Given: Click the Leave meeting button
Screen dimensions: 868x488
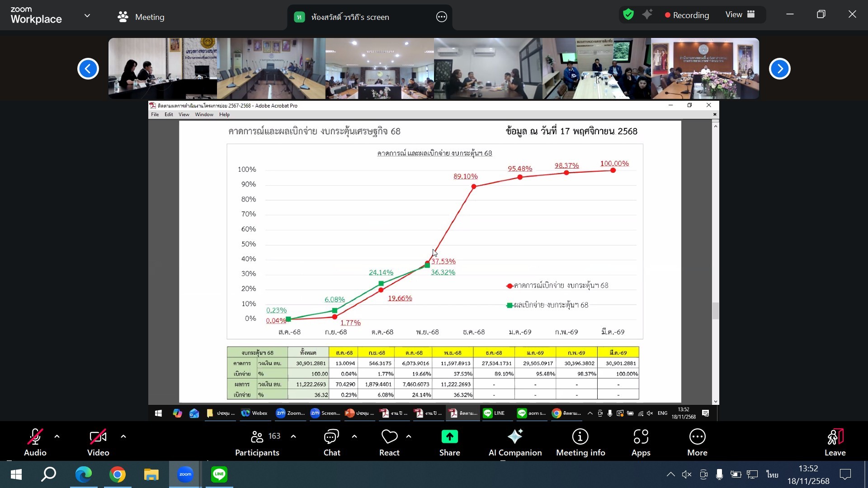Looking at the screenshot, I should click(835, 442).
